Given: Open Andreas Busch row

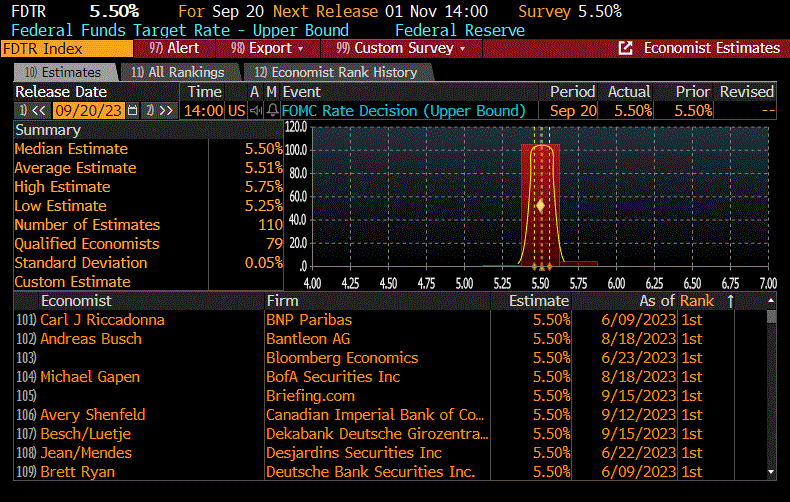Looking at the screenshot, I should [390, 339].
